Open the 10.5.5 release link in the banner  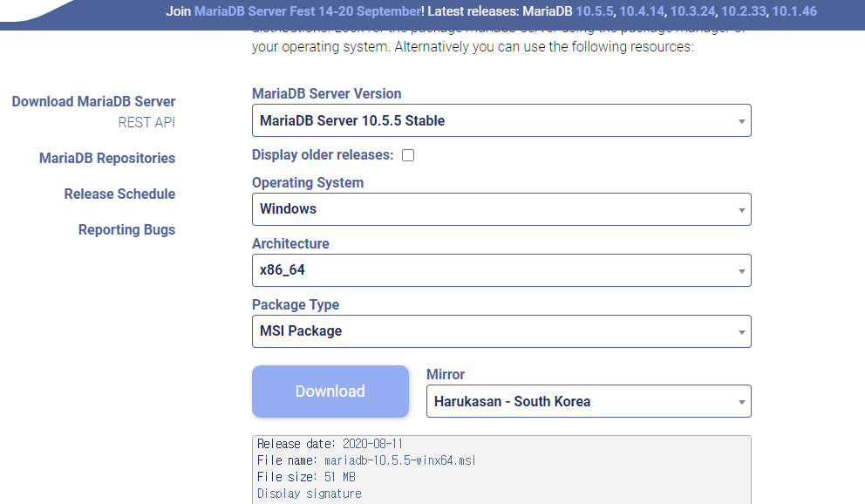594,11
